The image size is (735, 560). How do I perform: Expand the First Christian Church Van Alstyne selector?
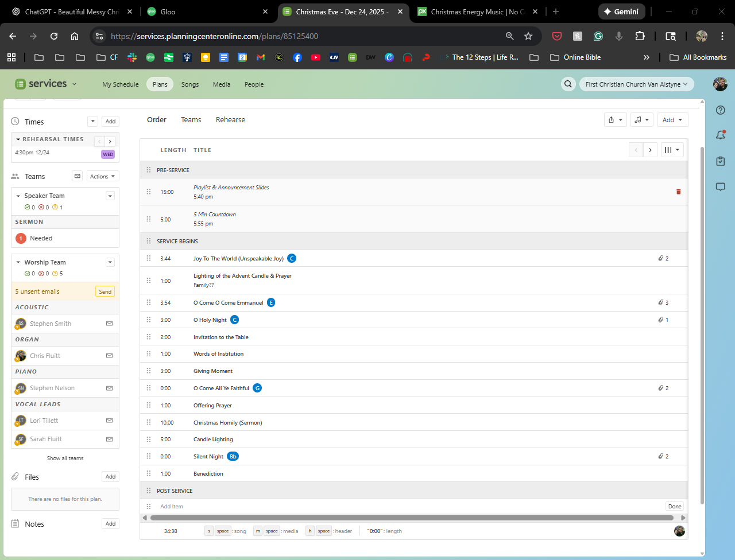tap(636, 84)
